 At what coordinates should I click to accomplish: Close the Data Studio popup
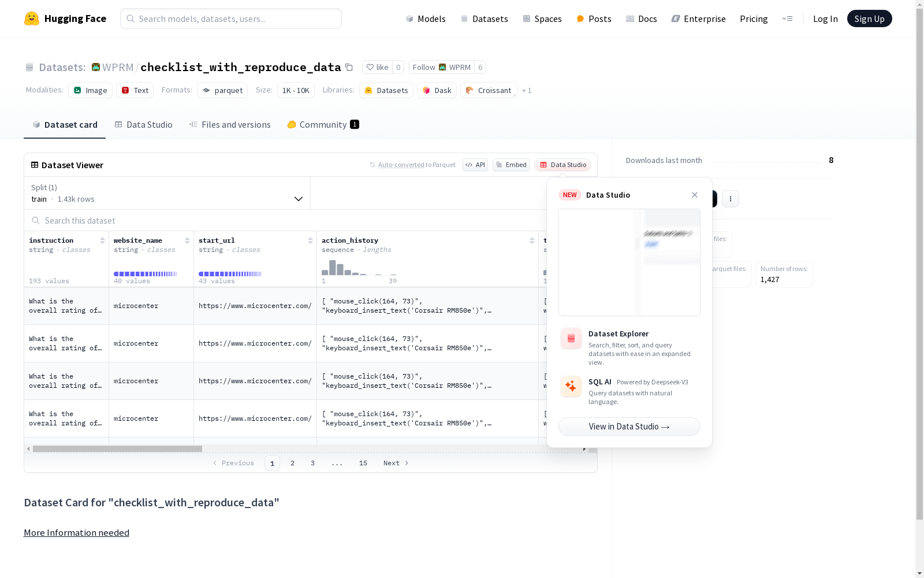tap(695, 195)
